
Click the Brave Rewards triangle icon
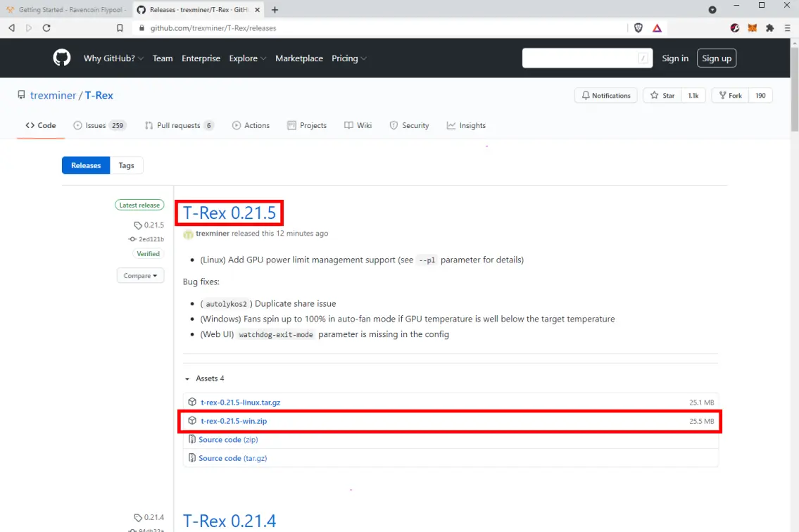click(657, 28)
